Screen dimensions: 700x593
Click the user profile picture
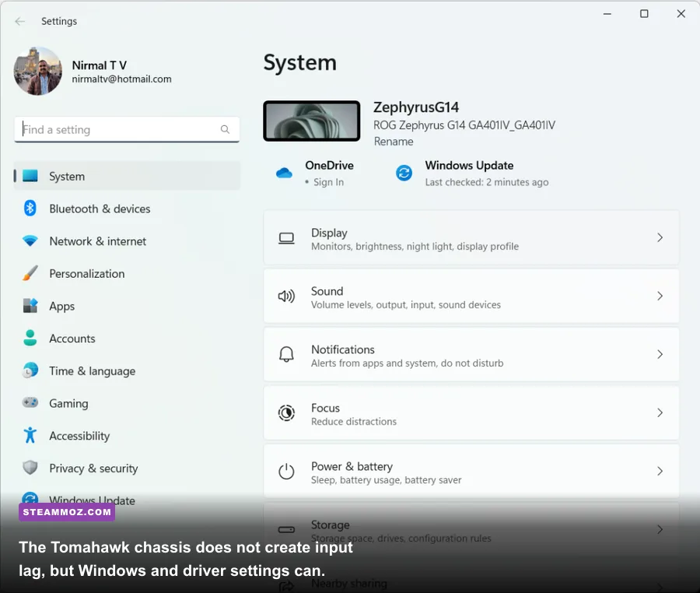point(38,71)
